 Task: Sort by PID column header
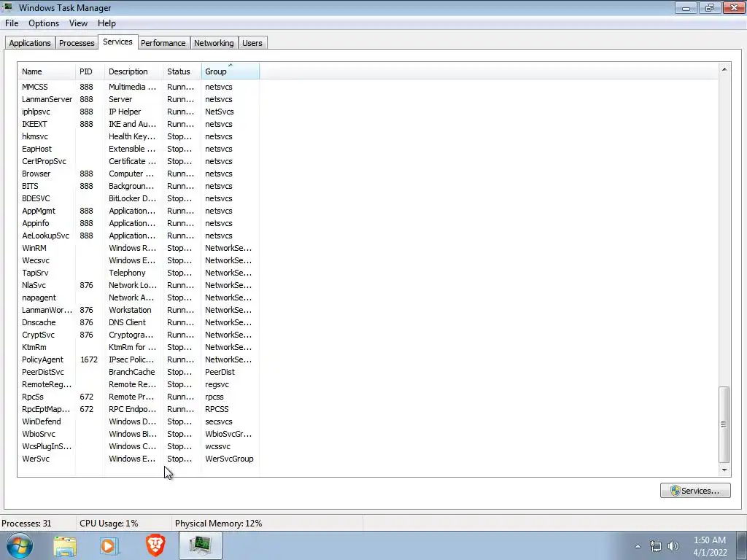click(x=90, y=71)
